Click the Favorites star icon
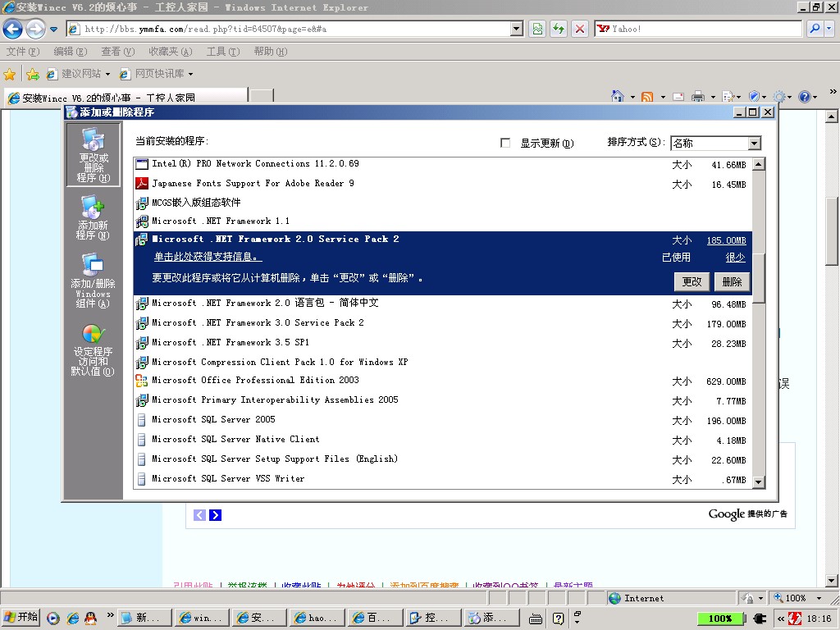Screen dimensions: 840x630 point(10,74)
